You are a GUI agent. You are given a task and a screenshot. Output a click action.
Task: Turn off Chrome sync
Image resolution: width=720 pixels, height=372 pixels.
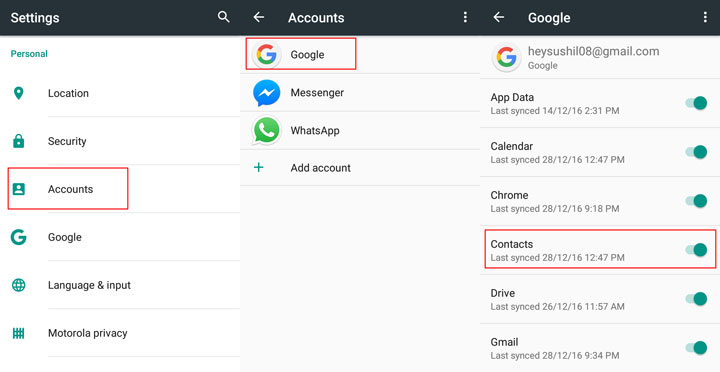click(696, 201)
